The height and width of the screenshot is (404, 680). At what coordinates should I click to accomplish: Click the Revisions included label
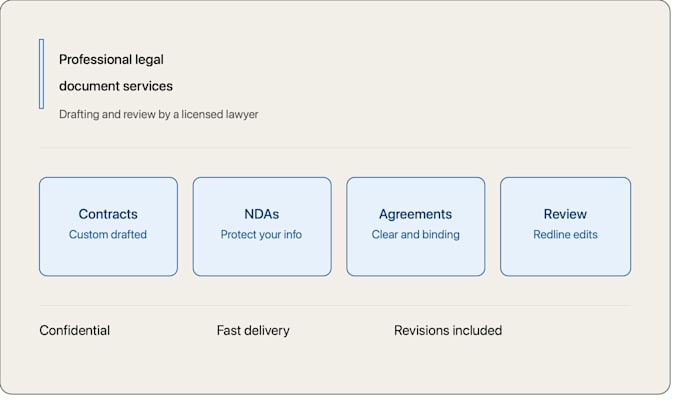pyautogui.click(x=448, y=330)
